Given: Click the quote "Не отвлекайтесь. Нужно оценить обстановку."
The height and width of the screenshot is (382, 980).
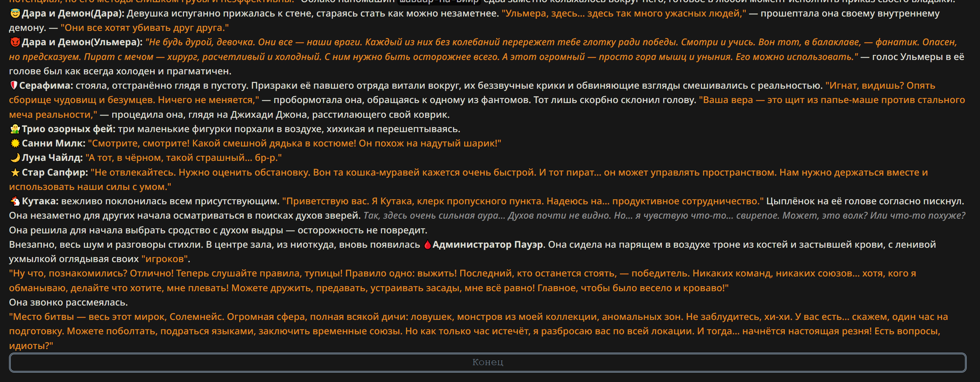Looking at the screenshot, I should click(x=201, y=173).
